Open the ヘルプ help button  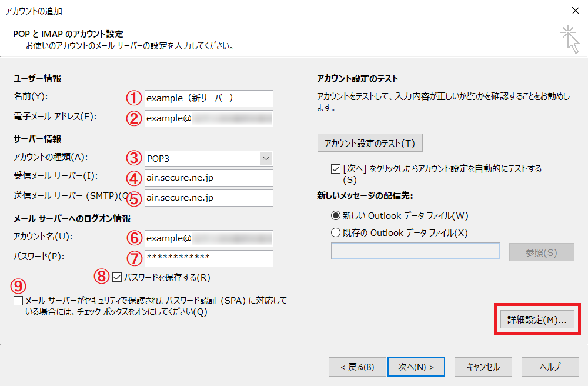click(550, 367)
